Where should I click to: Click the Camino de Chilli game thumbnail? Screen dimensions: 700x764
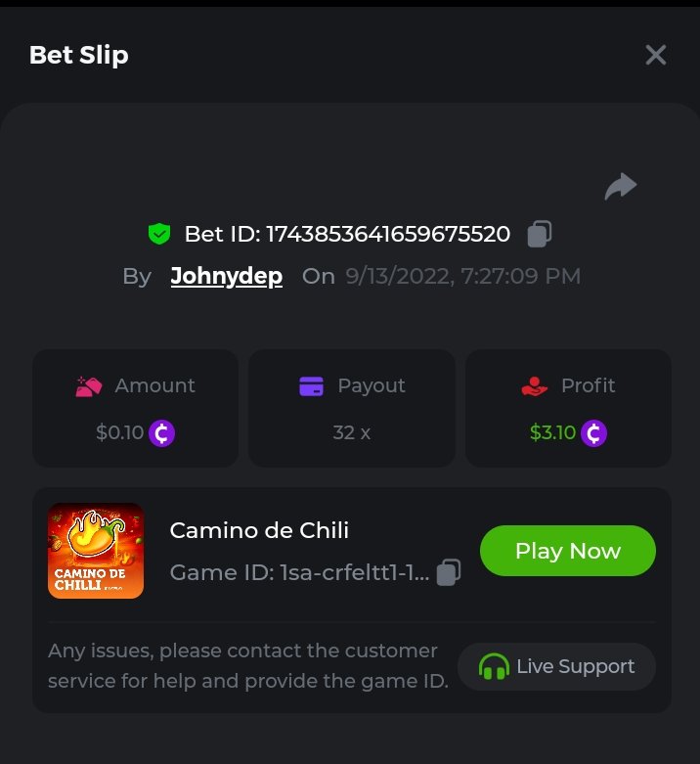click(x=96, y=551)
